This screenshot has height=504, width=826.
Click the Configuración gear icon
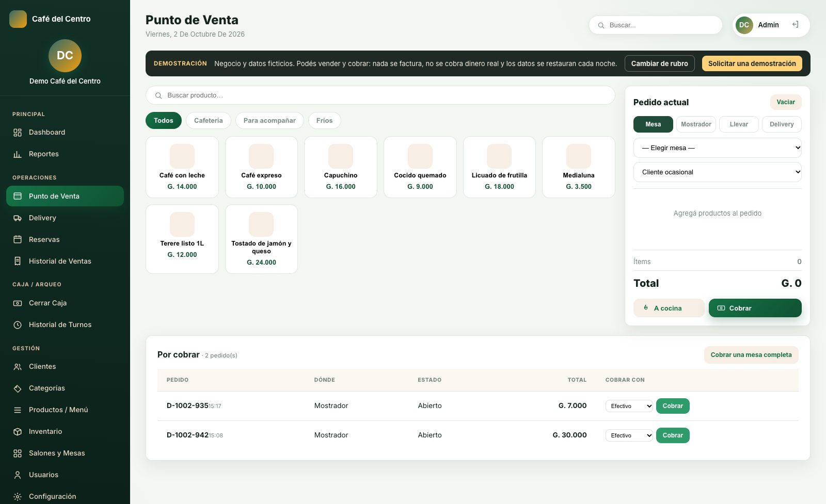(18, 497)
